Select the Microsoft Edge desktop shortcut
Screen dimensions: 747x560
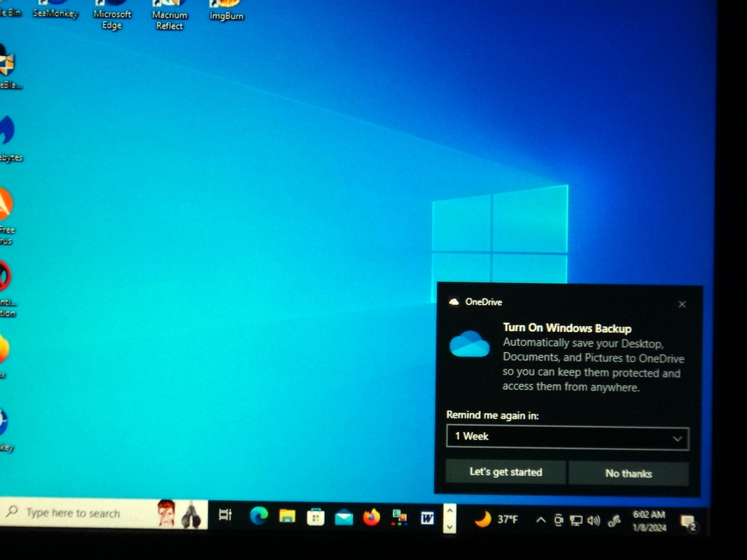click(x=112, y=15)
